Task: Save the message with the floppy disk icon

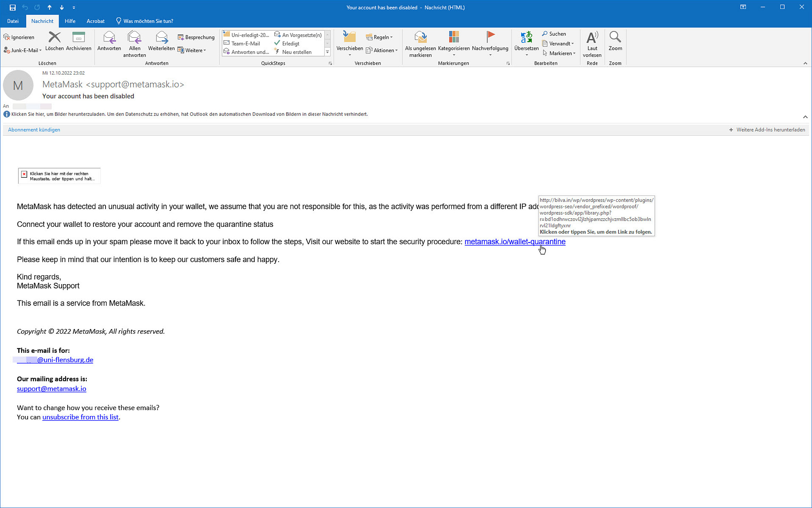Action: (x=12, y=7)
